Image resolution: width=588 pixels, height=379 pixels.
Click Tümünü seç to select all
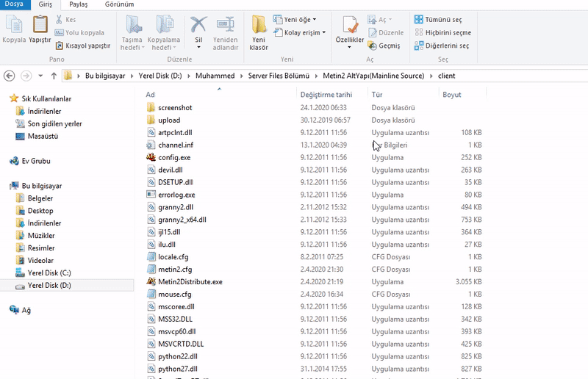click(x=438, y=20)
